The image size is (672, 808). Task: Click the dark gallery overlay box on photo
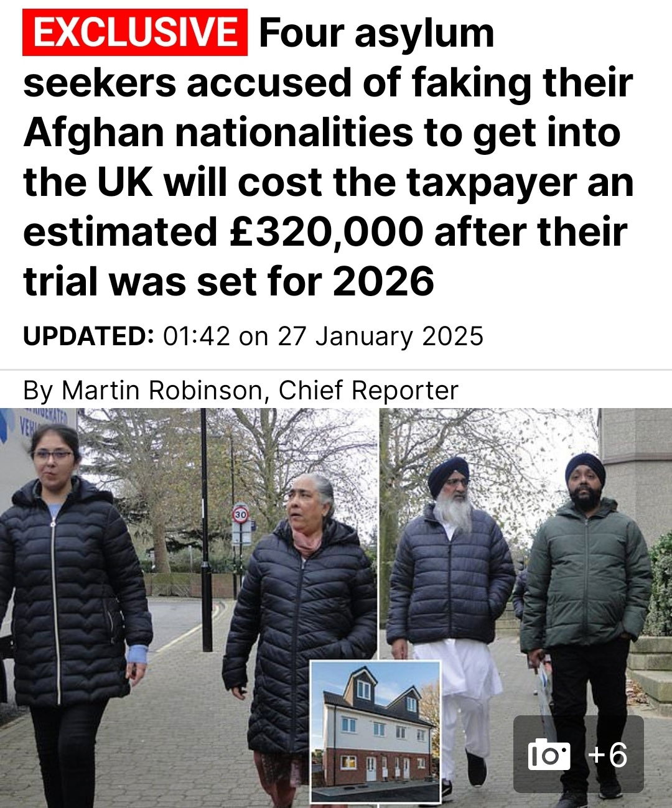(579, 755)
